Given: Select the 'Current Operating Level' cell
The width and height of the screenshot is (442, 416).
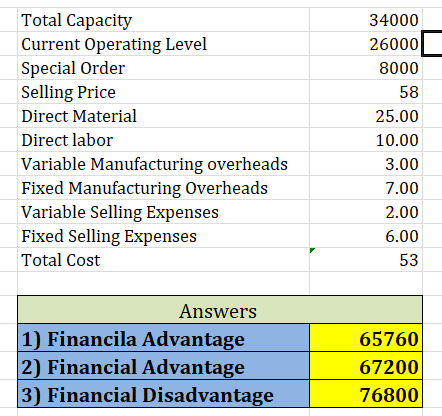Looking at the screenshot, I should click(x=163, y=44).
